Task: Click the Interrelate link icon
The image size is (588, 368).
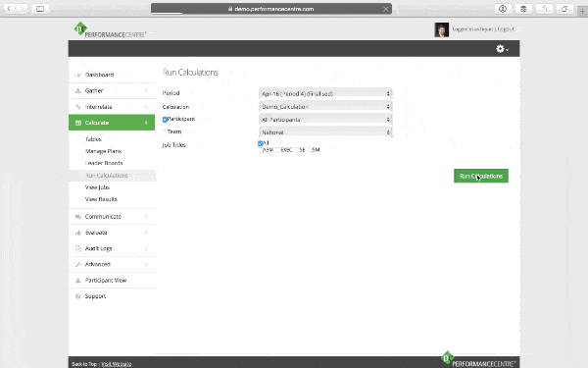Action: pyautogui.click(x=78, y=107)
